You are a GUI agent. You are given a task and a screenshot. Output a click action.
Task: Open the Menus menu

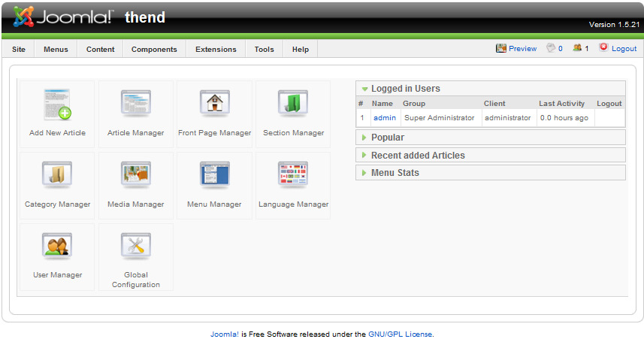(x=56, y=50)
